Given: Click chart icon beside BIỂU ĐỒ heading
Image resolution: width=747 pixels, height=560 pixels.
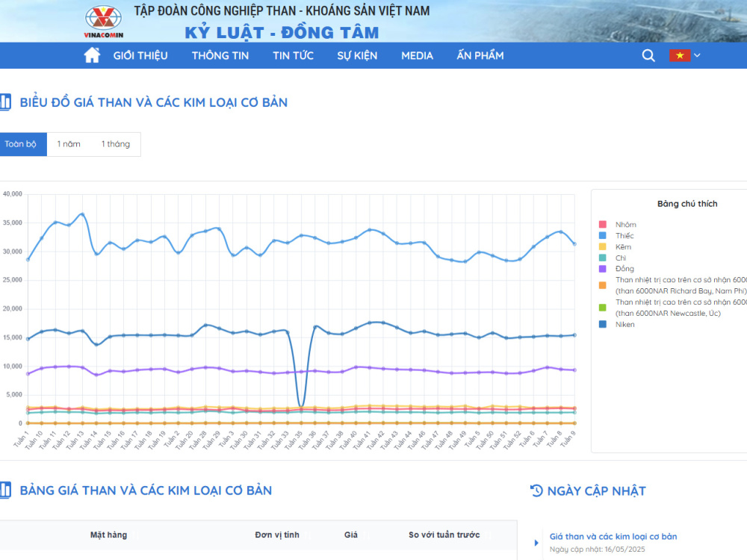Looking at the screenshot, I should pos(5,102).
